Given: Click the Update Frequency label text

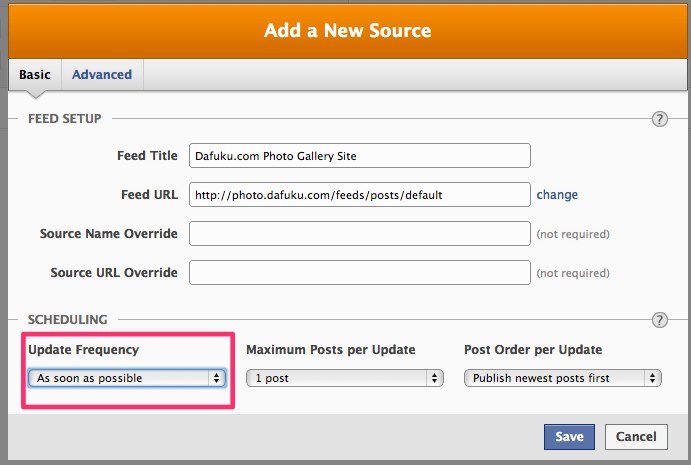Looking at the screenshot, I should tap(83, 350).
